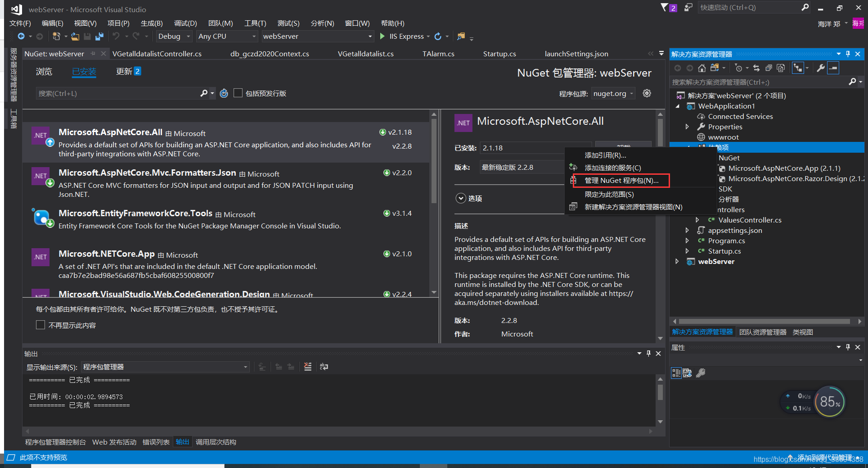Open the 文件(F) menu

point(20,23)
